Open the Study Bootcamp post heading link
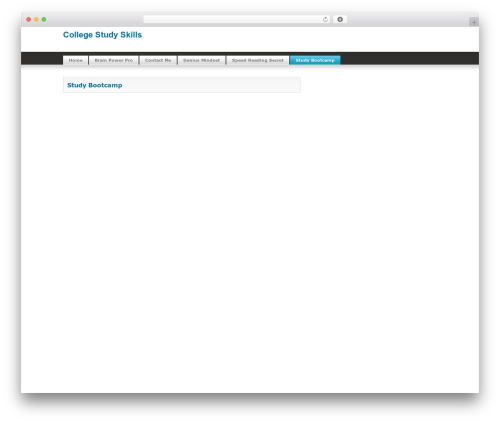 click(95, 85)
